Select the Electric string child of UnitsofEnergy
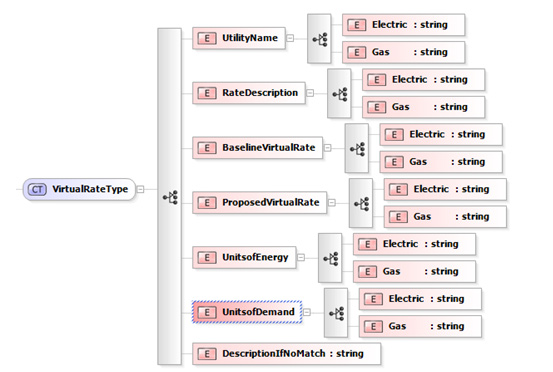The width and height of the screenshot is (553, 372). coord(414,244)
